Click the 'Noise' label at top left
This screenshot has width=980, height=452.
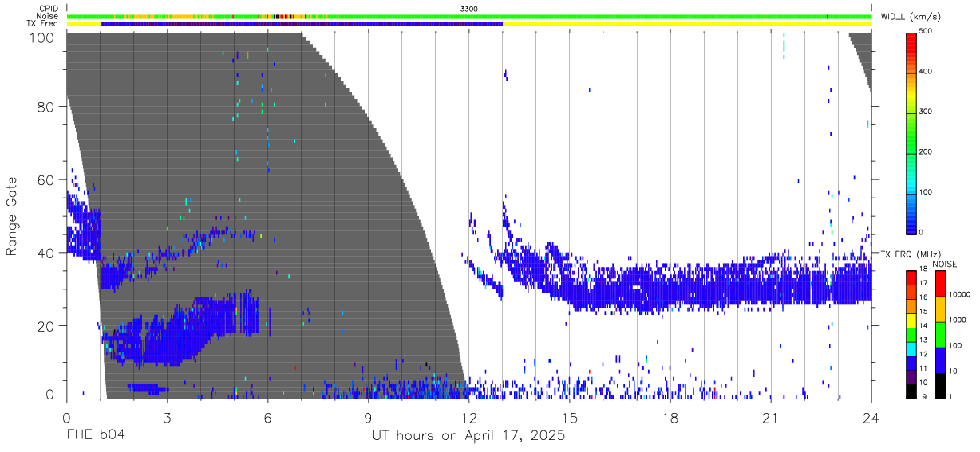48,16
